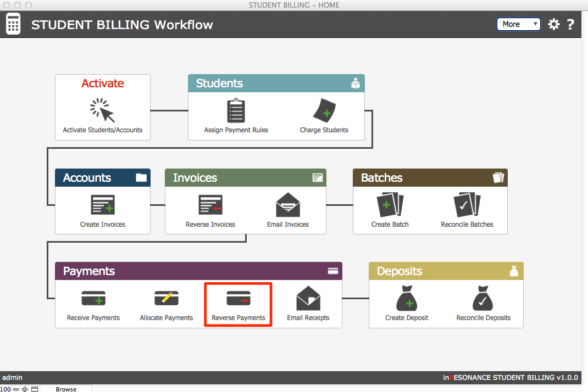Click the Reverse Payments icon
The image size is (588, 392).
pos(238,299)
